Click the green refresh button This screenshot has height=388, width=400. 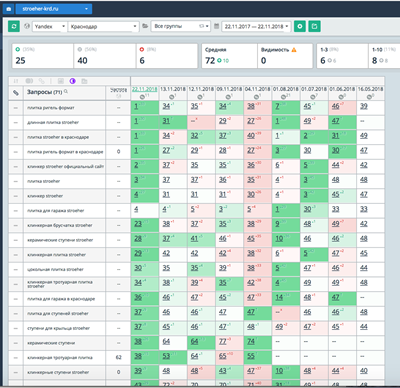[x=14, y=26]
